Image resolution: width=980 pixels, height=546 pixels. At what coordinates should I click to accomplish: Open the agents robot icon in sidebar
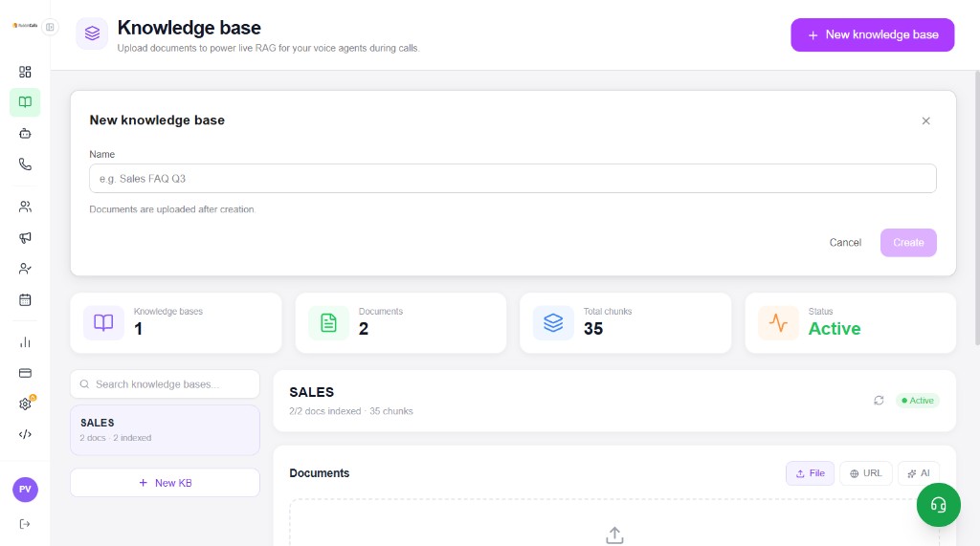(25, 133)
